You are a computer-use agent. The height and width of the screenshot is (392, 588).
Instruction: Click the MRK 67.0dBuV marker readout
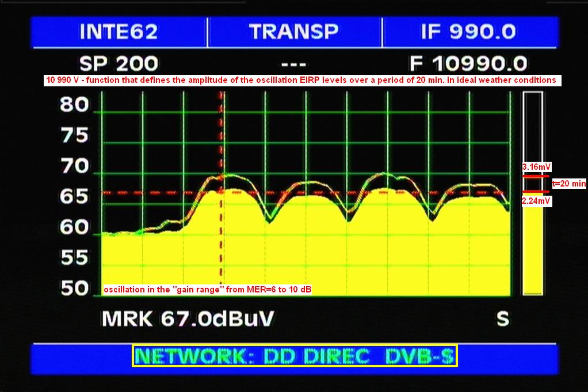(x=188, y=319)
